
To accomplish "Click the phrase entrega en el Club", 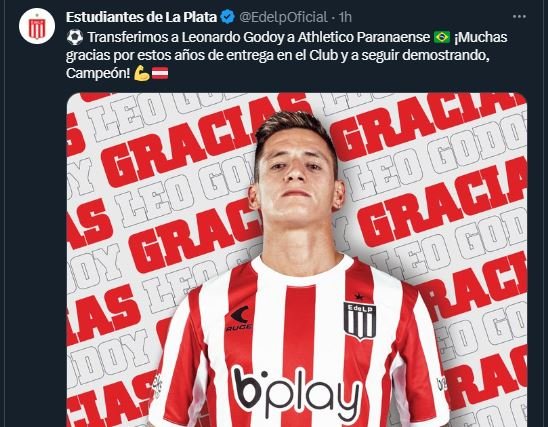I will [x=272, y=56].
